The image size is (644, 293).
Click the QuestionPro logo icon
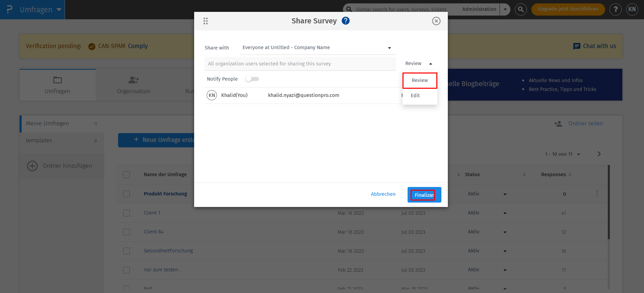coord(9,9)
